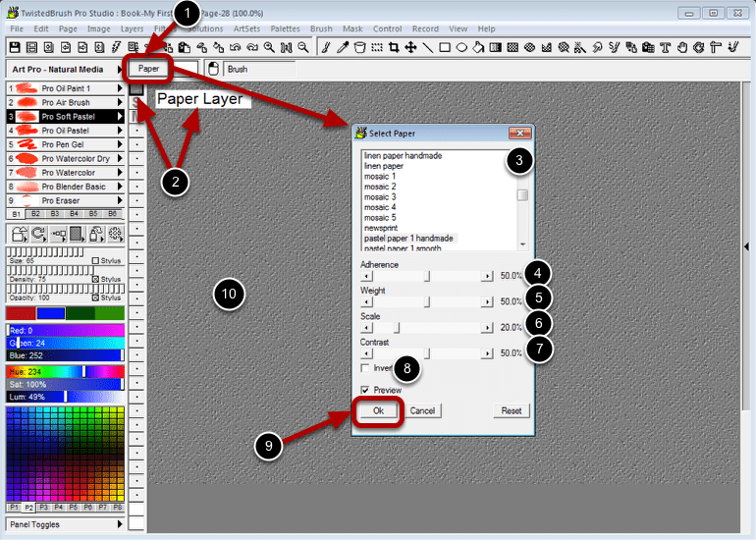
Task: Toggle Stylus checkbox for Opacity
Action: [95, 297]
